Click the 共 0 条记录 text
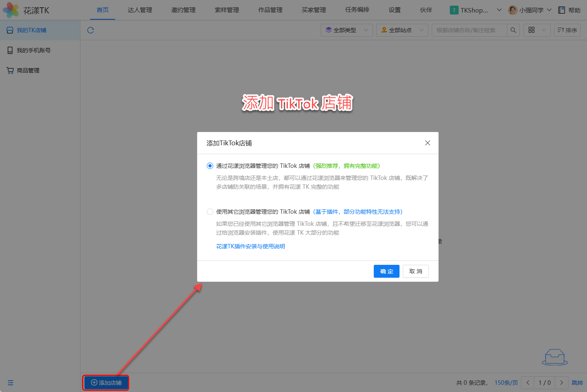The image size is (587, 392). 472,383
